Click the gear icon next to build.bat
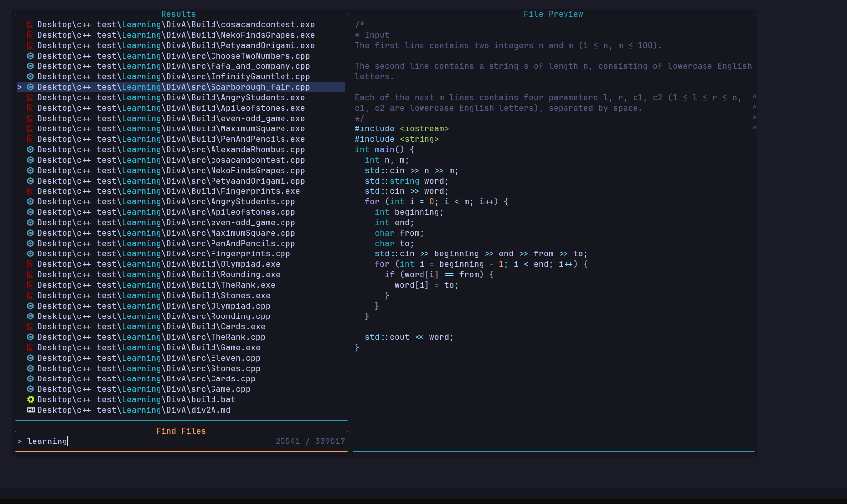Screen dimensions: 847x504 tap(30, 400)
